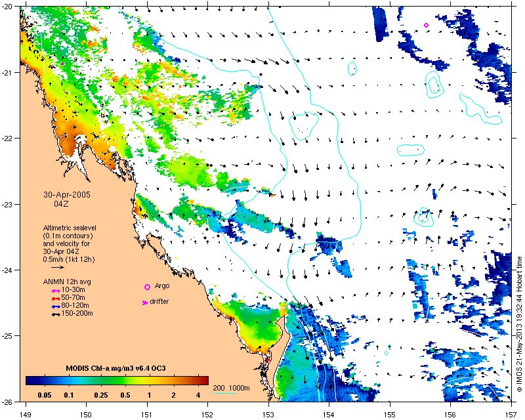Viewport: 525px width, 420px height.
Task: Click the 'MODIS Chl-a mg/m3 v6.4 OC3' title
Action: (116, 368)
